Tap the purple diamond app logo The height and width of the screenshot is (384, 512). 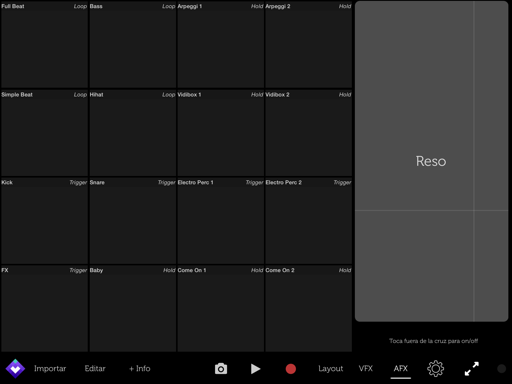click(x=15, y=369)
